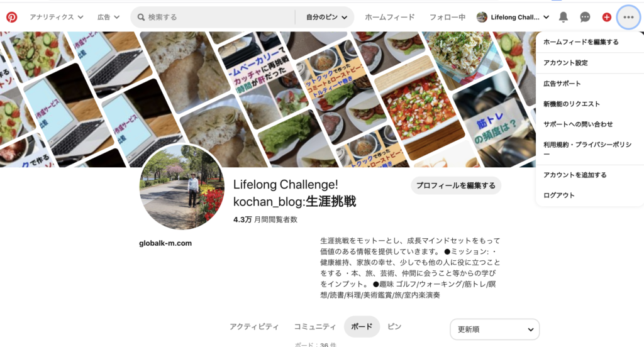The image size is (644, 347).
Task: Expand the account switcher chevron
Action: pos(547,17)
